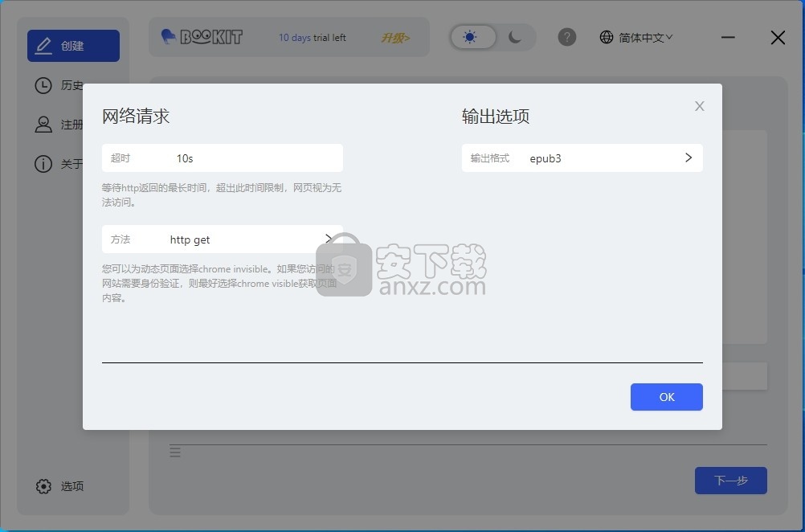Click the globe language icon
The width and height of the screenshot is (805, 532).
point(607,37)
